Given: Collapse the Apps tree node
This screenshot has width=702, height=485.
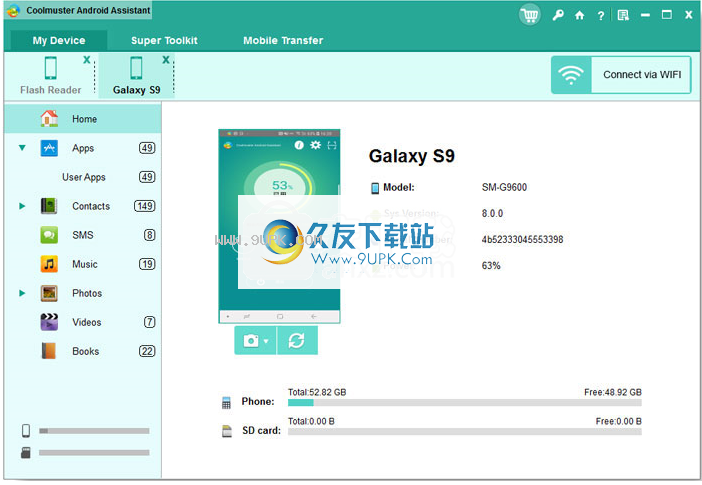Looking at the screenshot, I should tap(22, 148).
